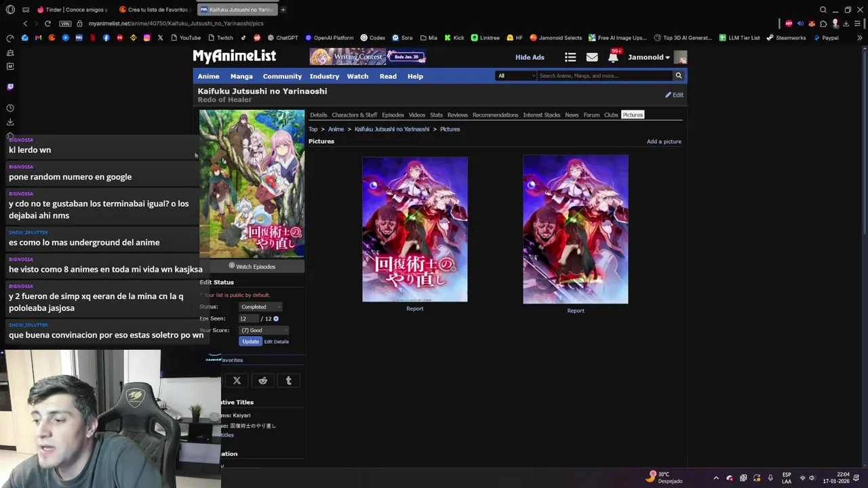Switch to the Interest Stacks tab
868x488 pixels.
(541, 115)
